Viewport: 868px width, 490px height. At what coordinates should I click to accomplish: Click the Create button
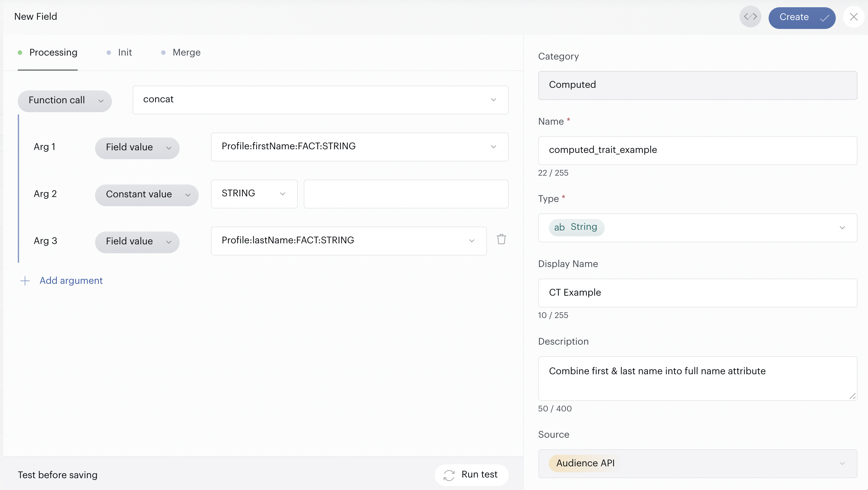point(802,17)
